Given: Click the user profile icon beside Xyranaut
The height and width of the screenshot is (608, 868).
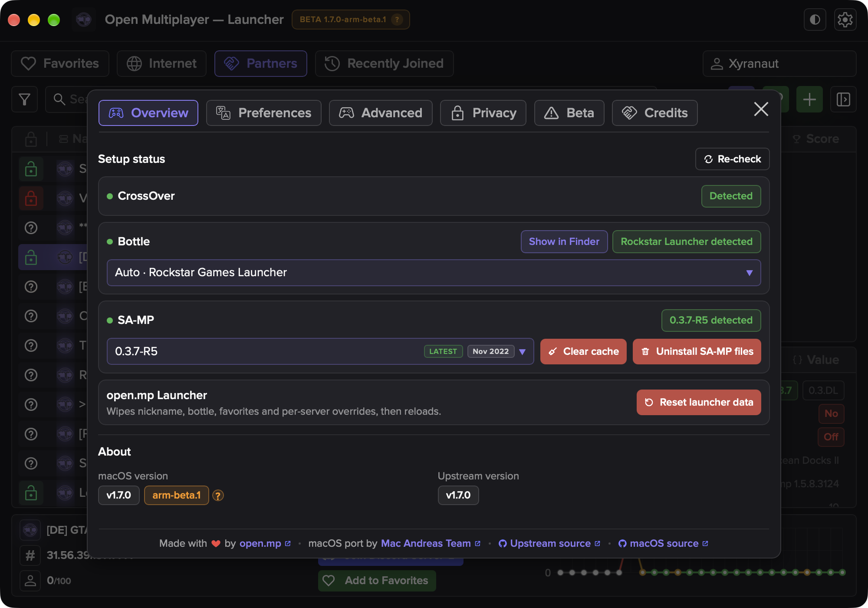Looking at the screenshot, I should (717, 64).
